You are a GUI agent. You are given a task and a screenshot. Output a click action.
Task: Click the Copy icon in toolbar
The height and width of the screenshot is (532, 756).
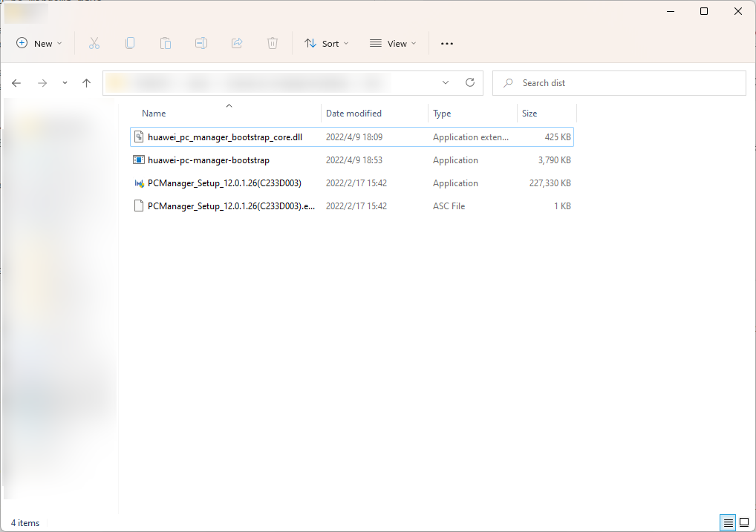pos(130,43)
